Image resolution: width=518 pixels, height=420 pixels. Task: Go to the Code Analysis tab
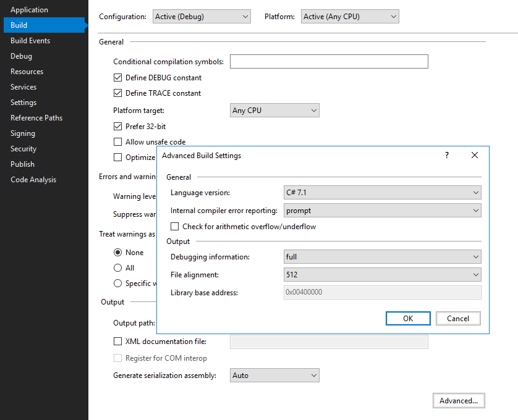[x=33, y=180]
